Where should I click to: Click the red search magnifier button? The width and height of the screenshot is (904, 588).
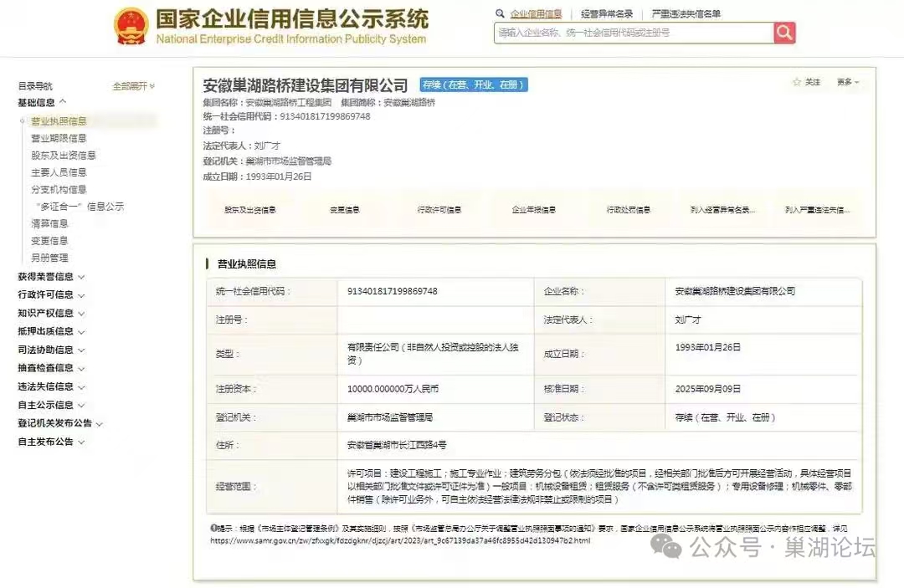[x=784, y=33]
